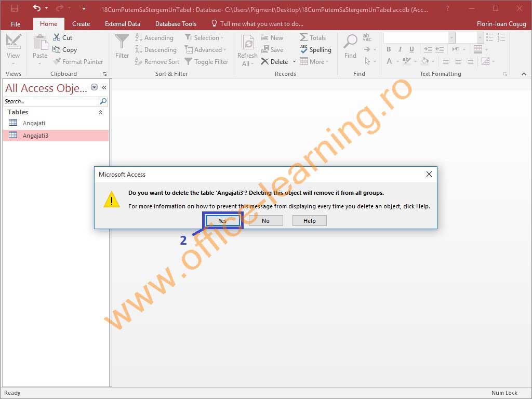Sort Ascending from the ribbon

coord(154,37)
